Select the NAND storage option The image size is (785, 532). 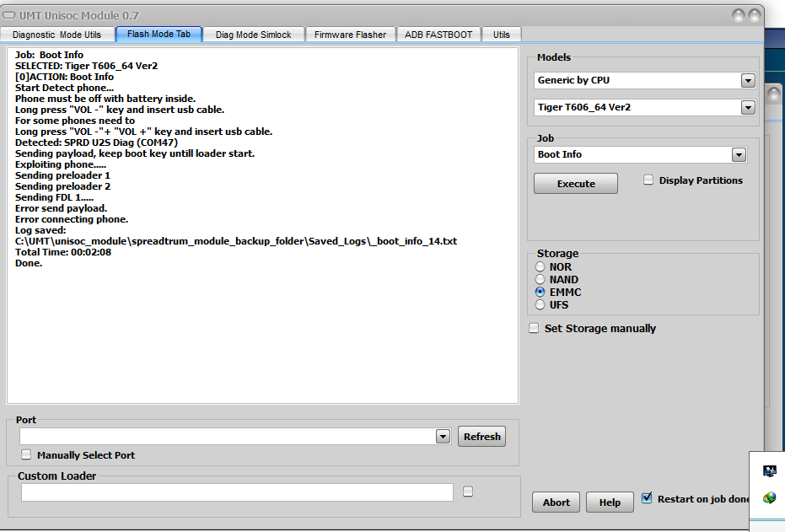point(540,279)
